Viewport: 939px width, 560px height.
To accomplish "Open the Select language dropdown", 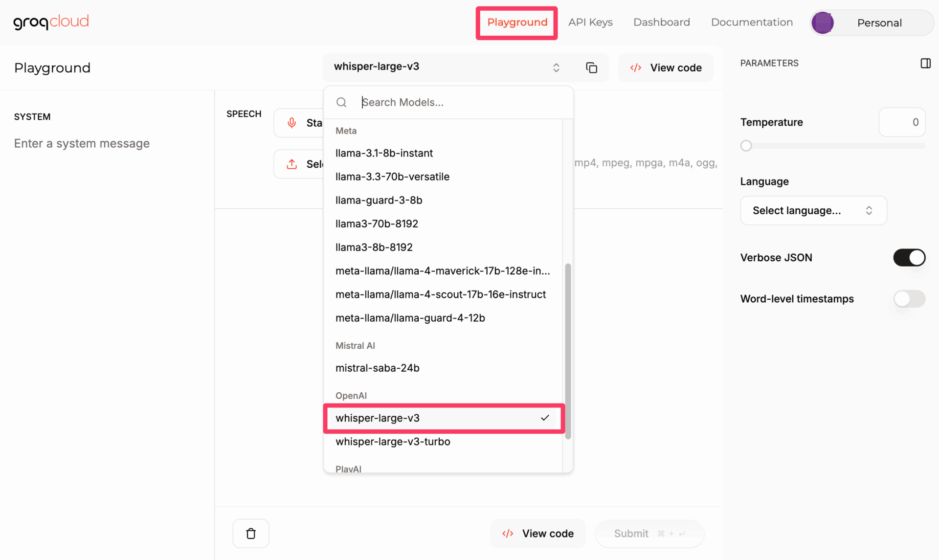I will 813,210.
